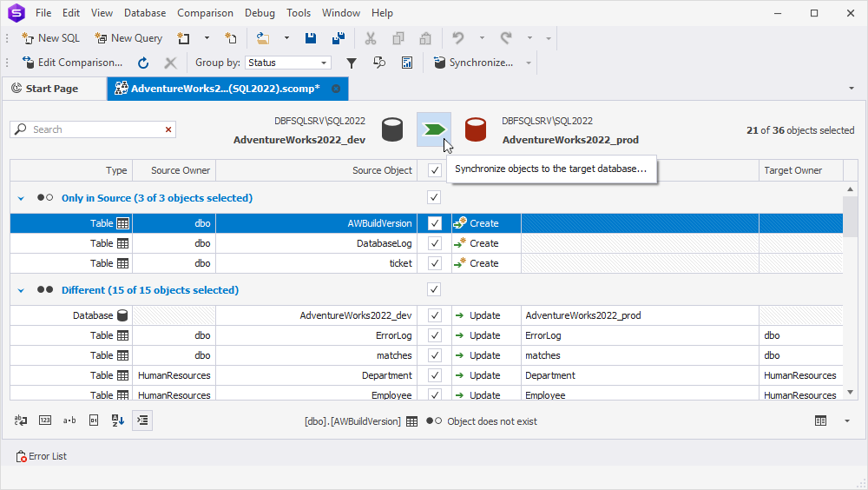The width and height of the screenshot is (868, 490).
Task: Click the green Synchronize to target arrow
Action: pos(434,129)
